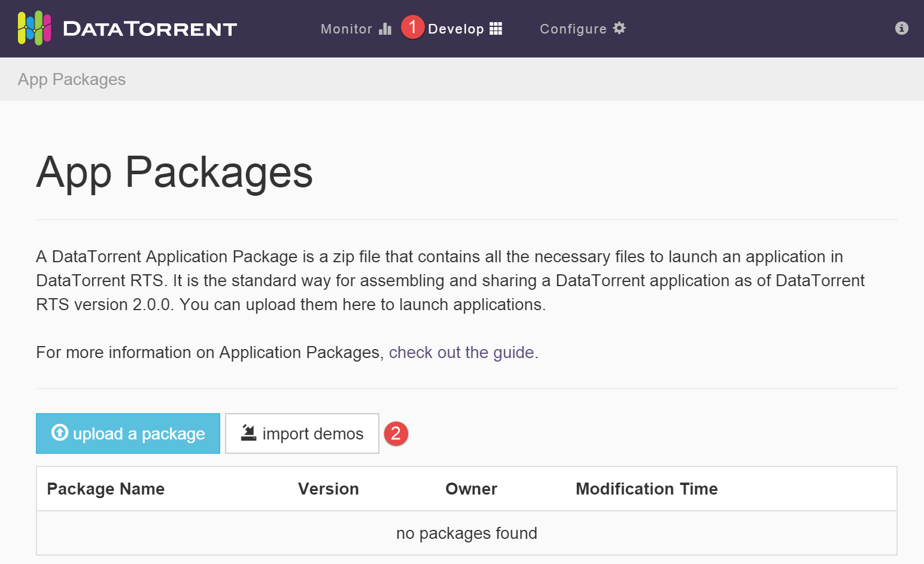Viewport: 924px width, 564px height.
Task: Click the import demos download icon
Action: pyautogui.click(x=248, y=432)
